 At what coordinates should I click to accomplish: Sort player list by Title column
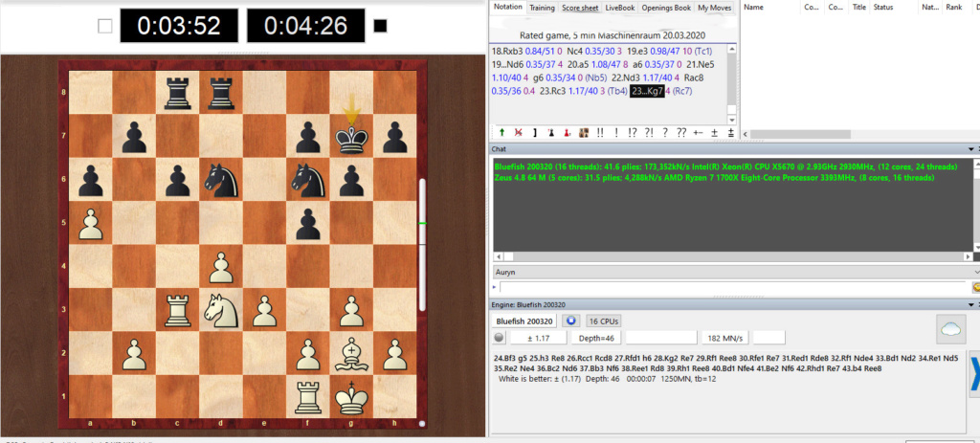point(858,8)
